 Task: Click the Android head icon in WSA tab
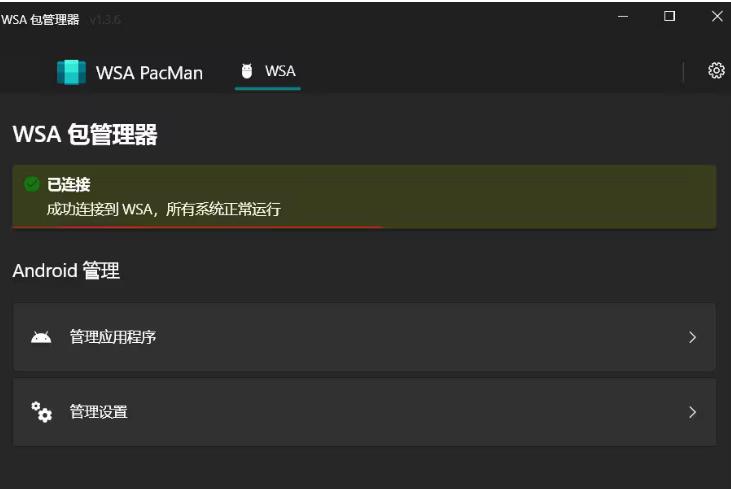tap(247, 71)
